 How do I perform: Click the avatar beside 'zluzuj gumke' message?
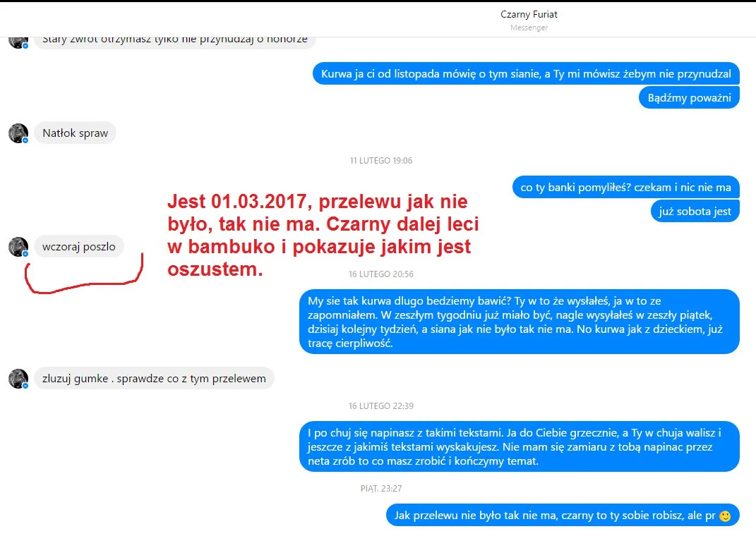18,379
